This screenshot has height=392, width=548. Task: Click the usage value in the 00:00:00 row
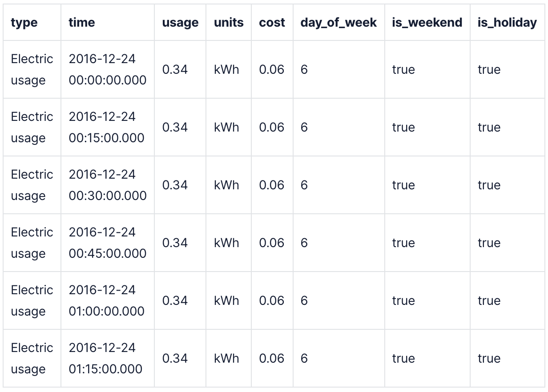pos(175,70)
